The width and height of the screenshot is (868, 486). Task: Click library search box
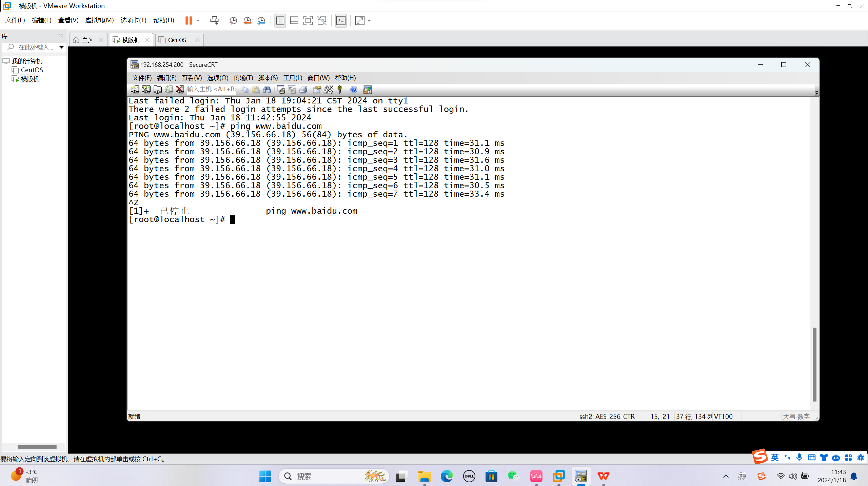point(33,47)
